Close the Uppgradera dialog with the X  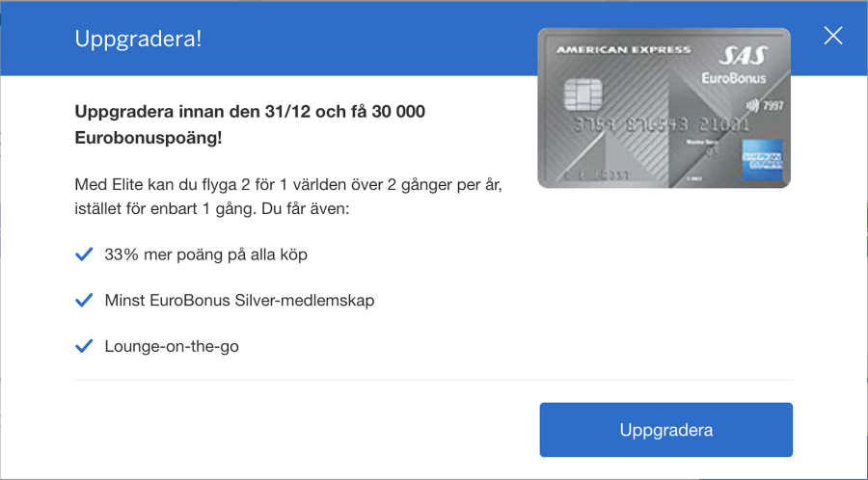(x=832, y=37)
